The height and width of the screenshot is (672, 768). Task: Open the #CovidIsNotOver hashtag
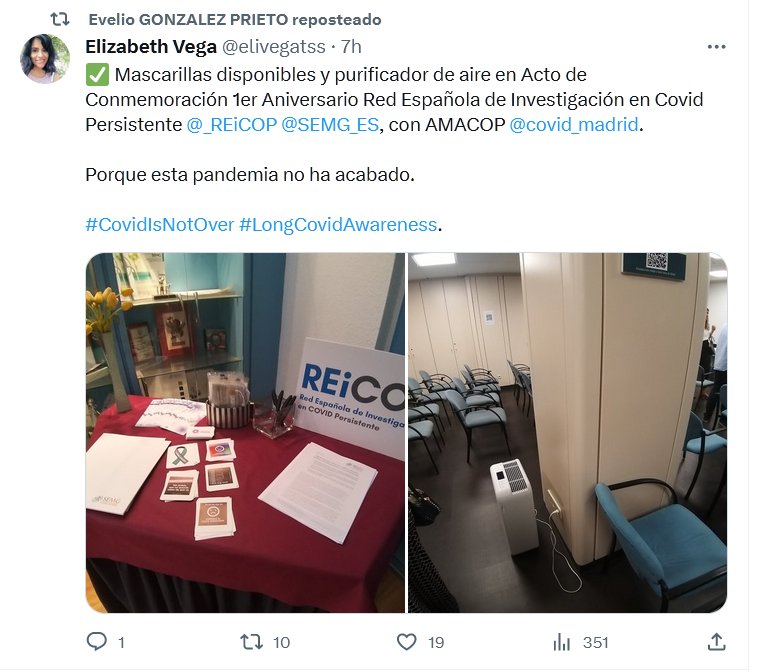click(160, 225)
